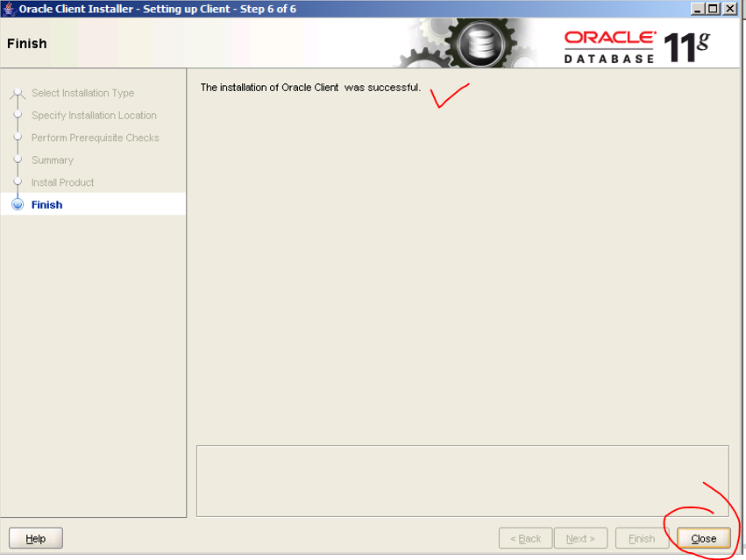Click the greyed-out Next button
The image size is (746, 560).
pos(580,538)
